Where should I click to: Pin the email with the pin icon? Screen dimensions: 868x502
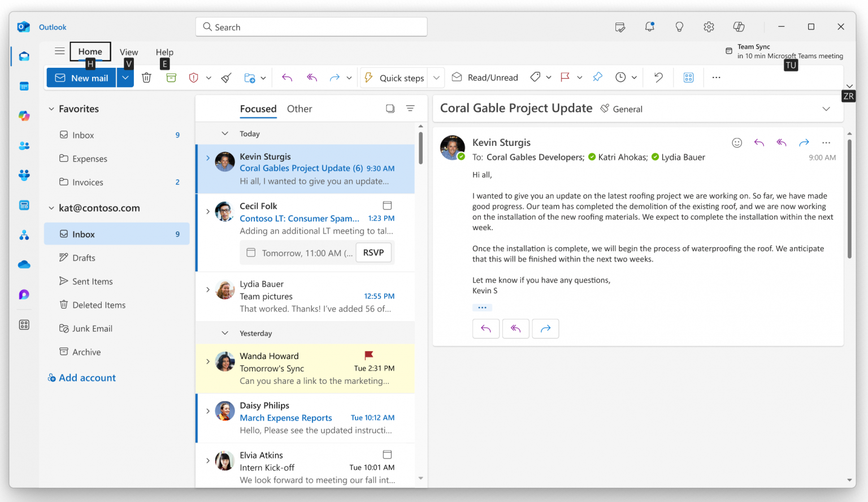(x=597, y=77)
